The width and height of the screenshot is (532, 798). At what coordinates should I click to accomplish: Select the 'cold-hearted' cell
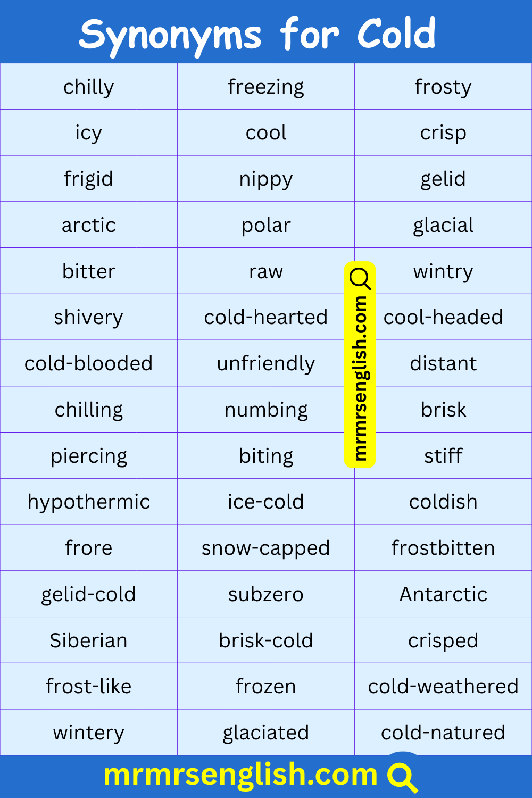[266, 317]
